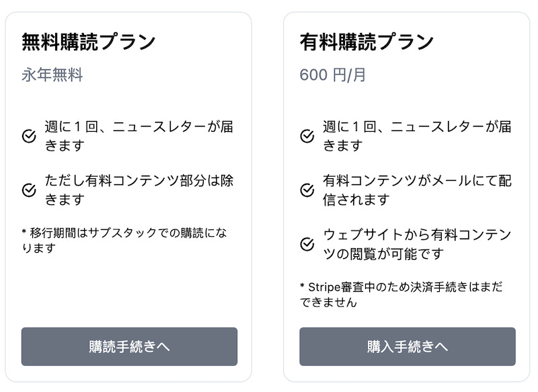Click text 有料コンテンツがメールにて配信されます
Viewport: 538px width, 392px height.
[417, 190]
